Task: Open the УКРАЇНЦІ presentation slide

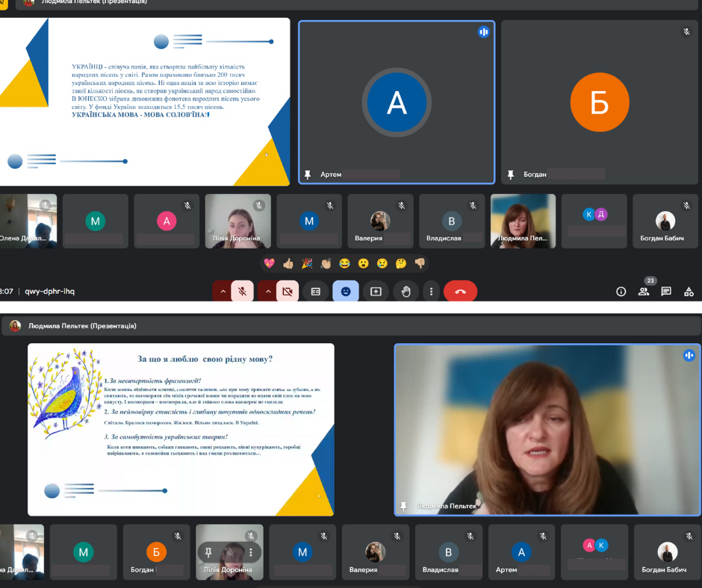Action: click(145, 101)
